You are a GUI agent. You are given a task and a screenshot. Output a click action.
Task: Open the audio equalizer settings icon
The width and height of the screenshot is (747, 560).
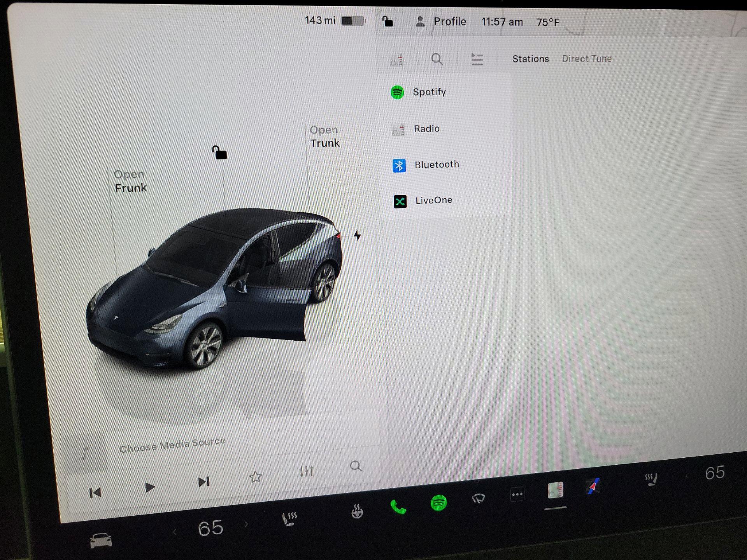(x=307, y=471)
